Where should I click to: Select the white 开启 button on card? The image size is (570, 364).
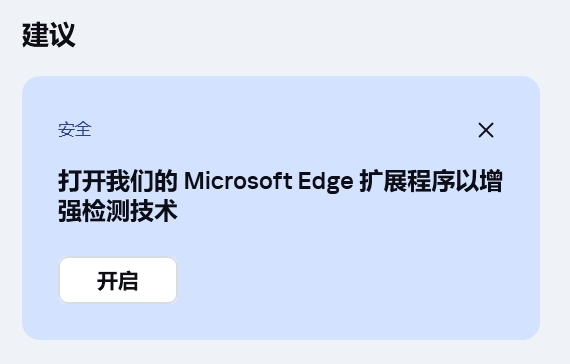tap(118, 280)
